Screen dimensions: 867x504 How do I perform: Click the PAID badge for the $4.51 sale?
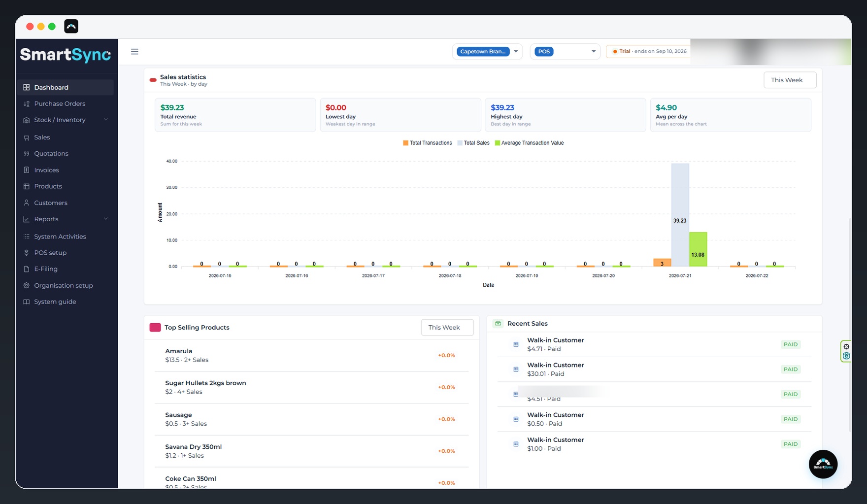tap(790, 394)
